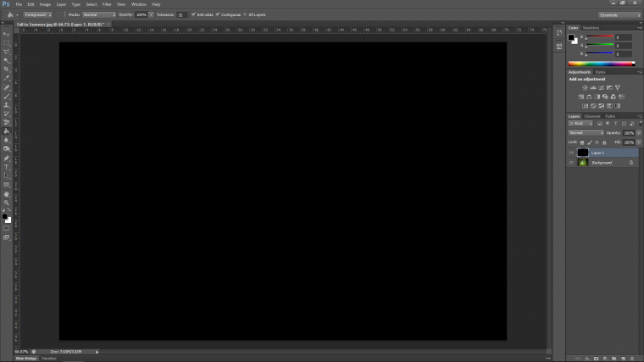The width and height of the screenshot is (644, 362).
Task: Open the layer Fill arrow
Action: point(639,142)
